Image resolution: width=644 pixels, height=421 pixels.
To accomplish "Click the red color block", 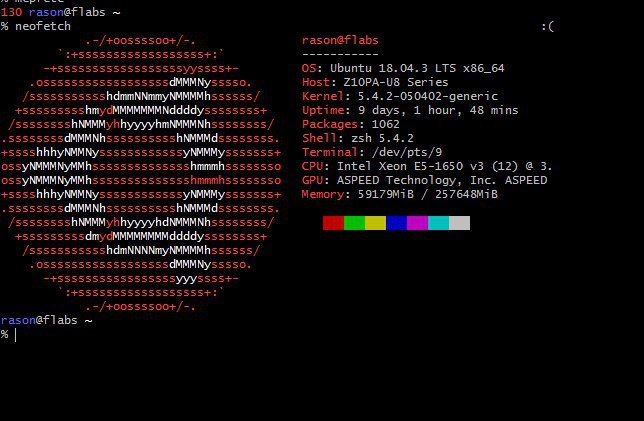I will pyautogui.click(x=333, y=223).
